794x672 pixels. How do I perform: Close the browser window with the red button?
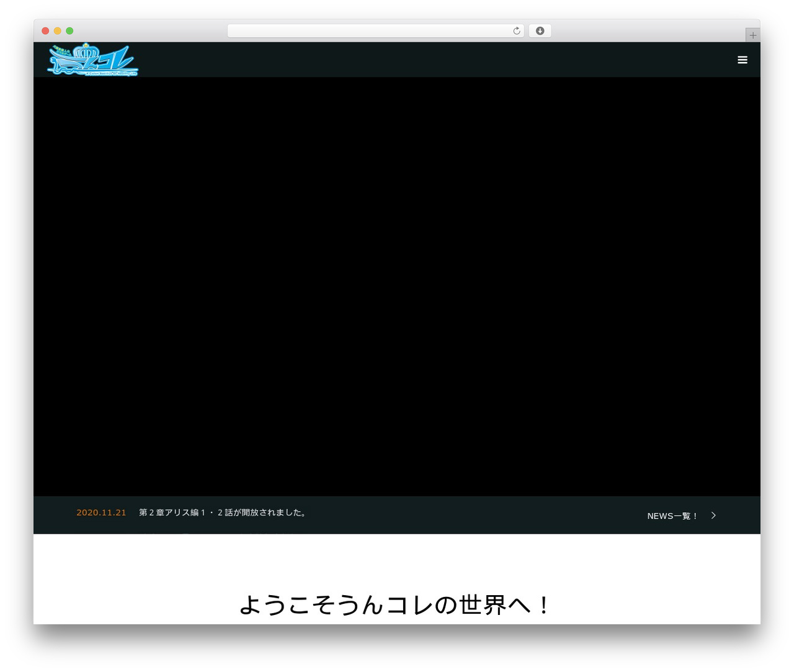(x=45, y=31)
